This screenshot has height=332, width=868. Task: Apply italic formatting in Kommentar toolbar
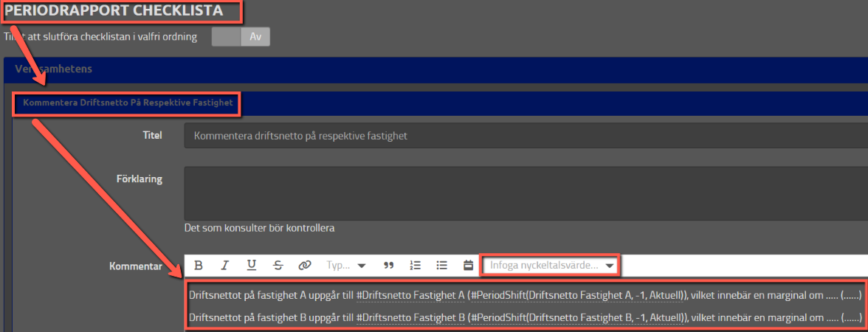224,265
